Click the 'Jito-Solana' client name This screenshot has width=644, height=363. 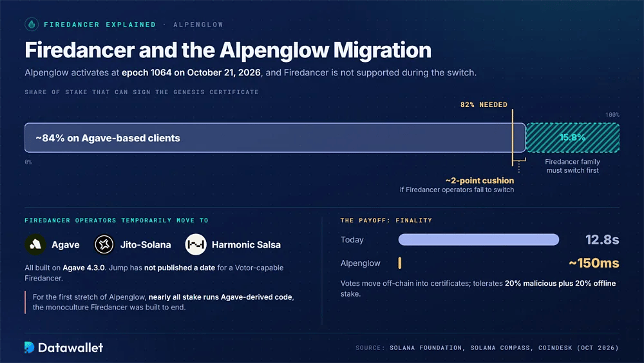(x=146, y=244)
